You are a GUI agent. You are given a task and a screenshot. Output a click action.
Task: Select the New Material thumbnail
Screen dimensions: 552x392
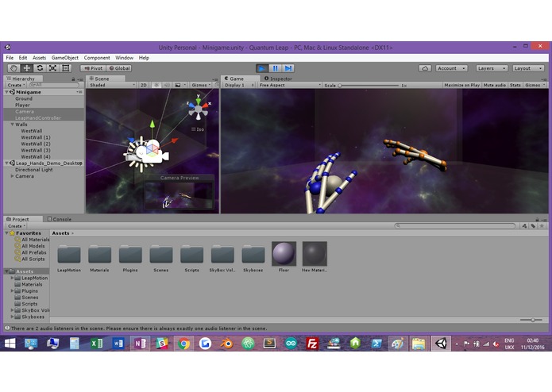pyautogui.click(x=315, y=253)
